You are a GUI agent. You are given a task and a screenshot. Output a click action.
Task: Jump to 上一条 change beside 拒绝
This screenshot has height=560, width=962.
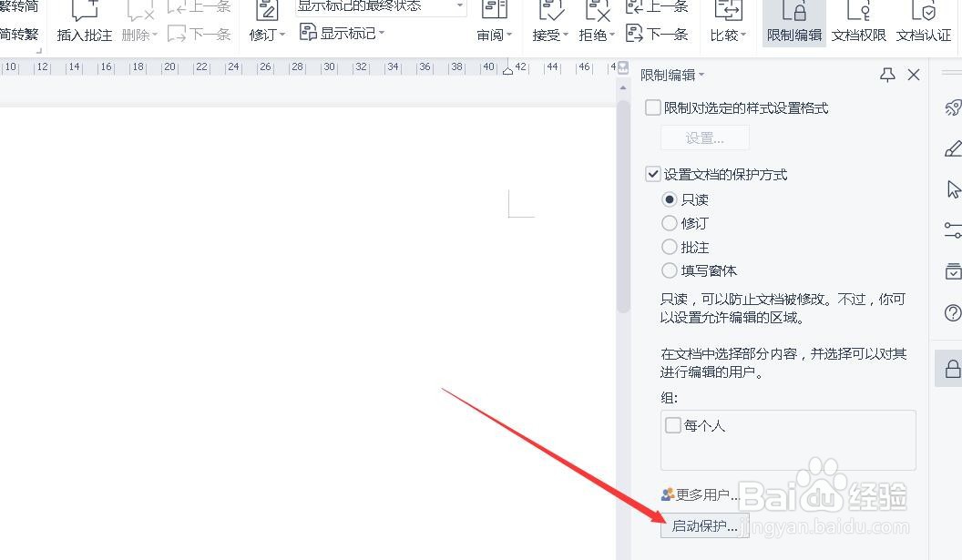(657, 6)
